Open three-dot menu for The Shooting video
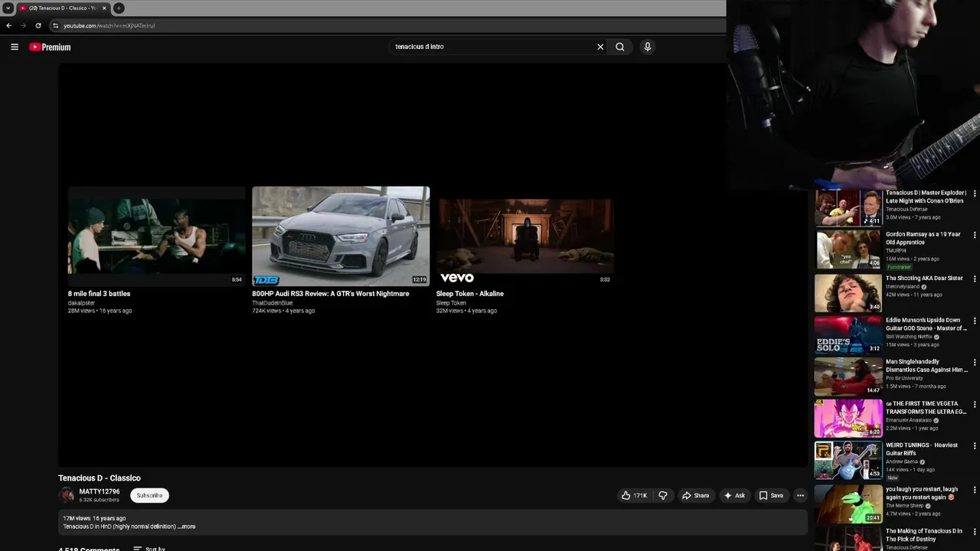980x551 pixels. [975, 279]
